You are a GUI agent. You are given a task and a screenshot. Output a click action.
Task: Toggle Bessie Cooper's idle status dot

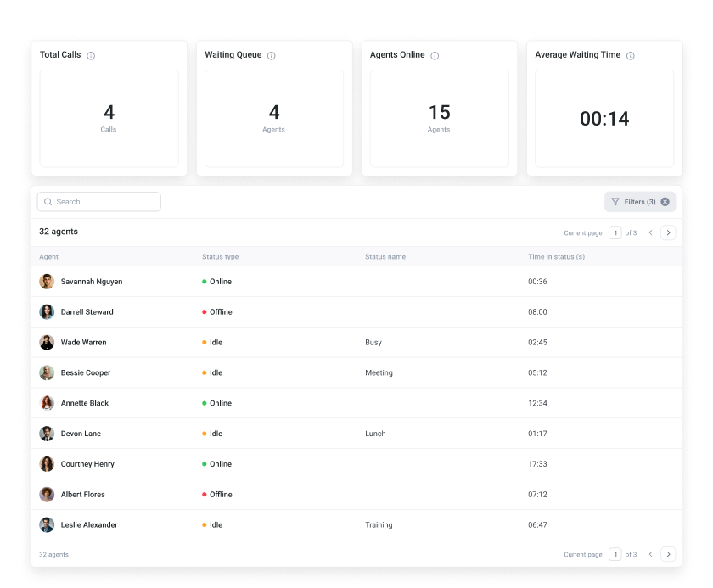(x=205, y=373)
